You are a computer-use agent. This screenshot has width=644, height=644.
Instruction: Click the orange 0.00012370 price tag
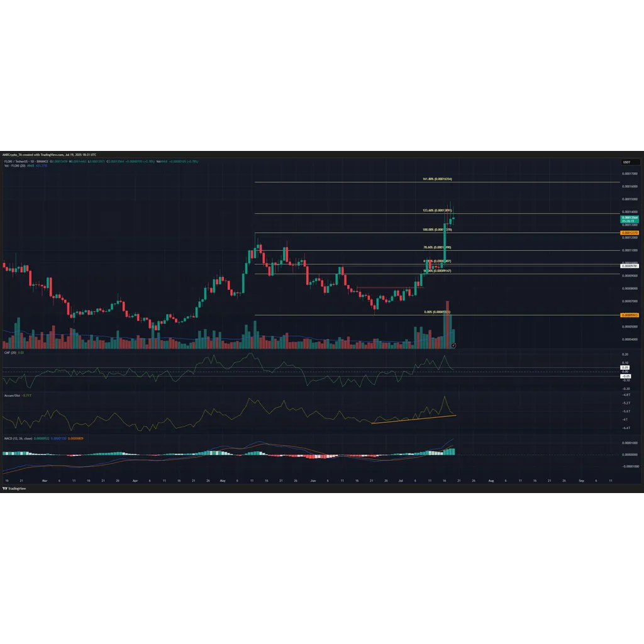(629, 233)
